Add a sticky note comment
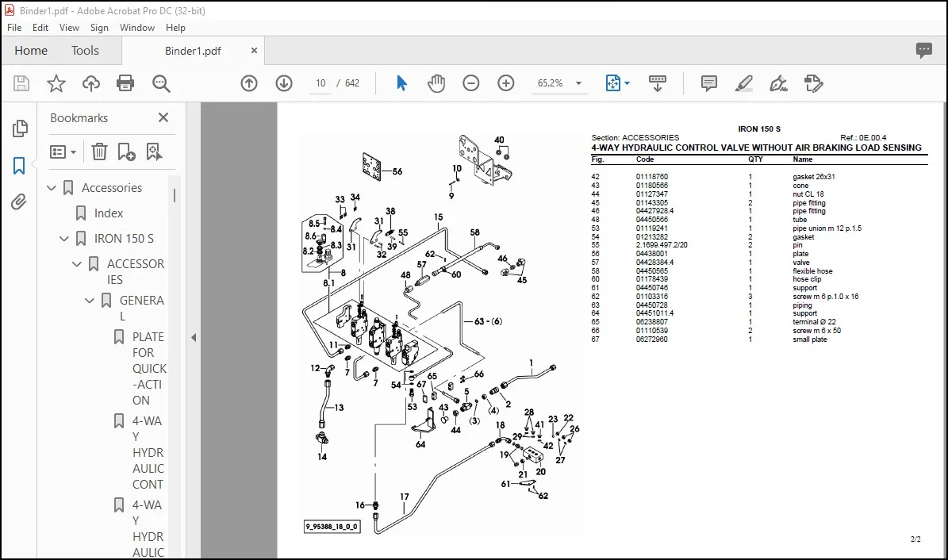The width and height of the screenshot is (948, 560). pos(709,83)
